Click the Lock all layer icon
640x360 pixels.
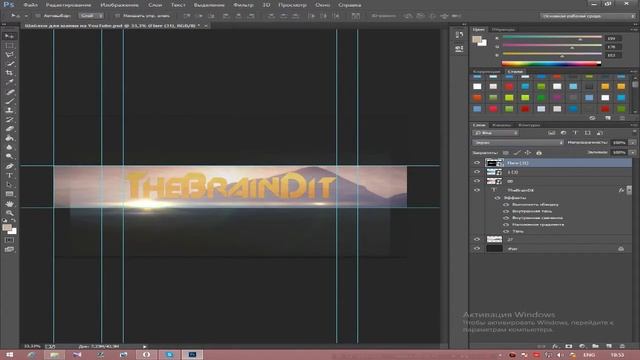pos(539,153)
